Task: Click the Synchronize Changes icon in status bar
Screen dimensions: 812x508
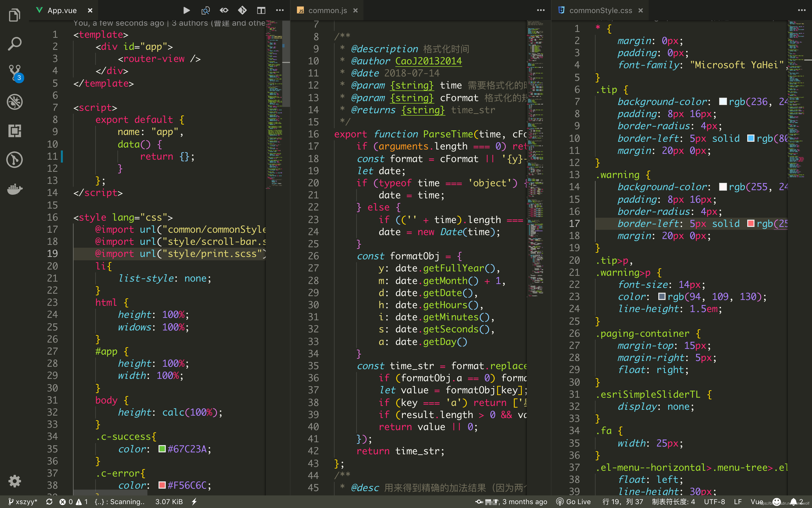Action: tap(49, 502)
